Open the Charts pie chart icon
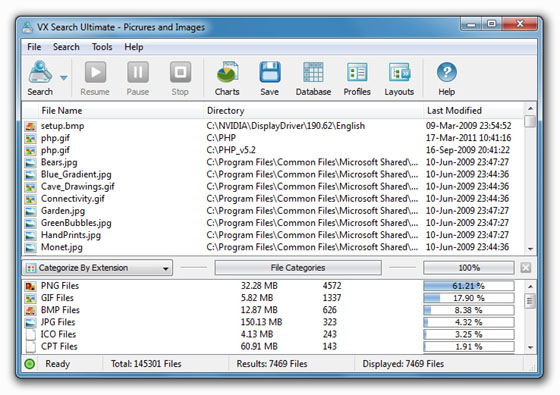 227,72
